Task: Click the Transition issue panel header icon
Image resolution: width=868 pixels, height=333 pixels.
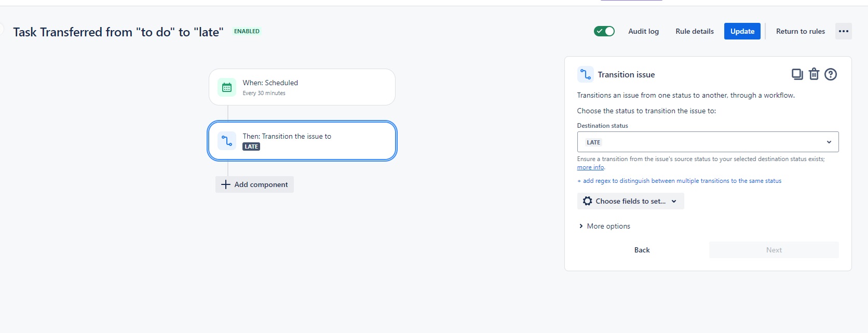Action: (x=586, y=74)
